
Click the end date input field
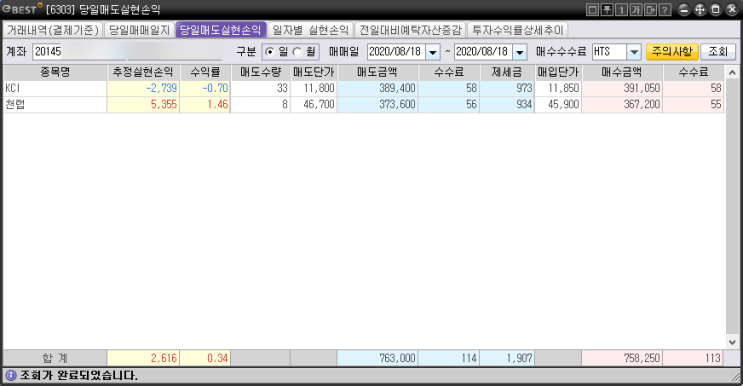pyautogui.click(x=483, y=52)
